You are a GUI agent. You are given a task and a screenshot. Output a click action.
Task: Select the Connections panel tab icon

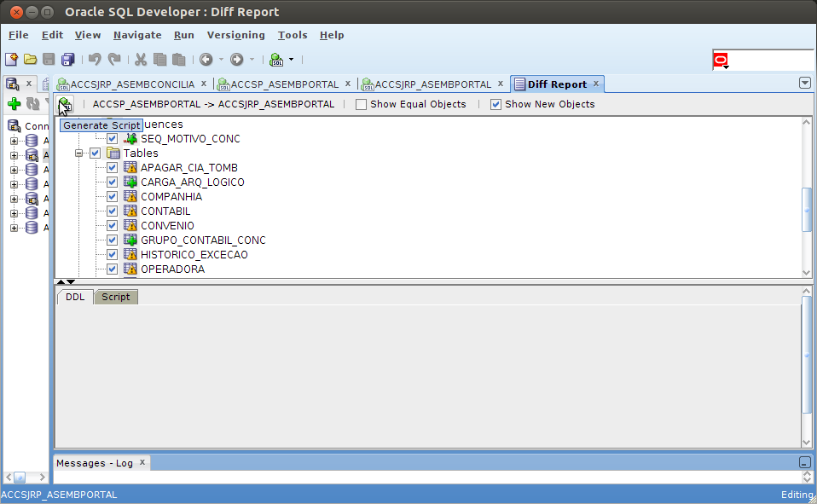pos(13,84)
